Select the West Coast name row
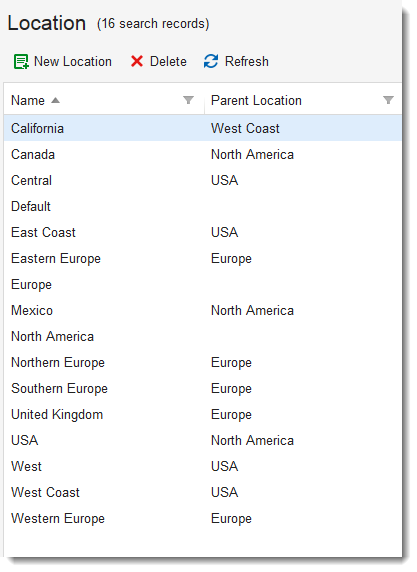The height and width of the screenshot is (572, 417). pos(203,492)
